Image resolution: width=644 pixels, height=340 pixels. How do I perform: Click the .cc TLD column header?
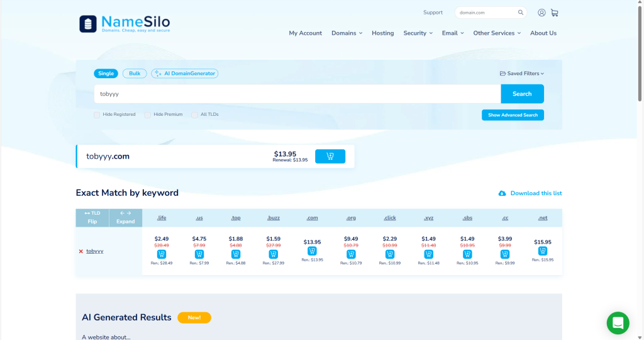505,218
